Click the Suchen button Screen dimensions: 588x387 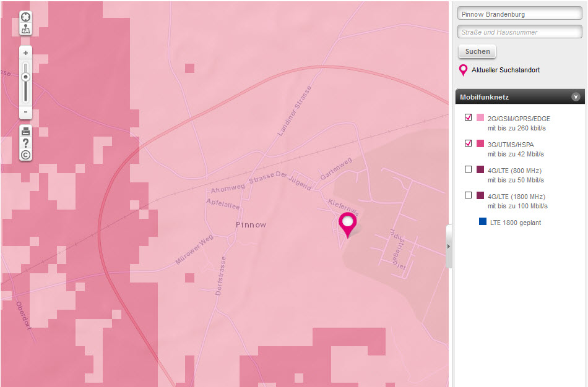point(477,51)
